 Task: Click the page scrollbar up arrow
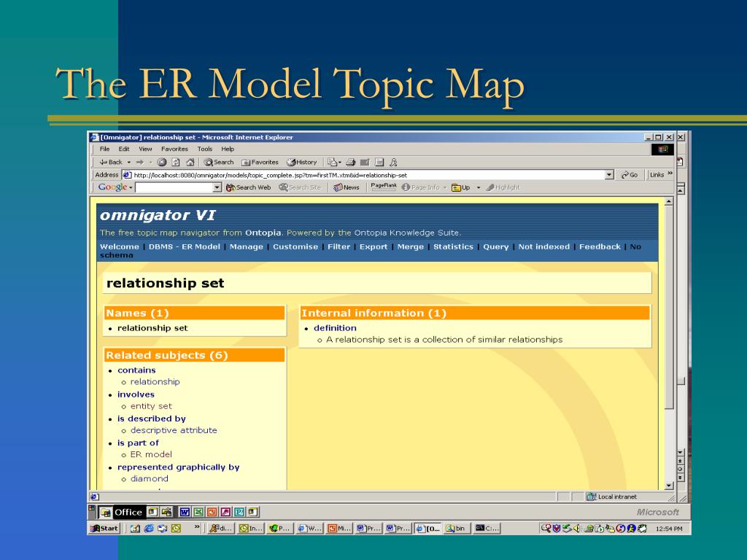coord(669,201)
